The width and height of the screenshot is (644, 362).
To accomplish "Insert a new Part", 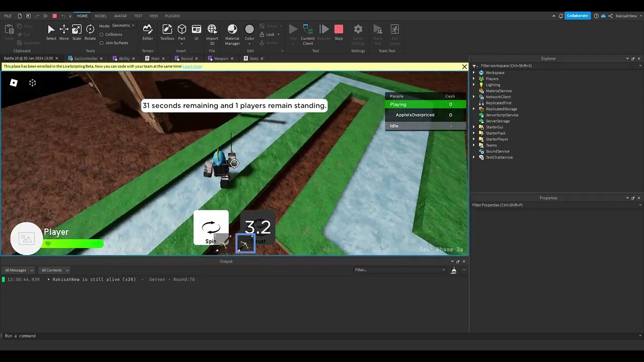I will tap(182, 31).
